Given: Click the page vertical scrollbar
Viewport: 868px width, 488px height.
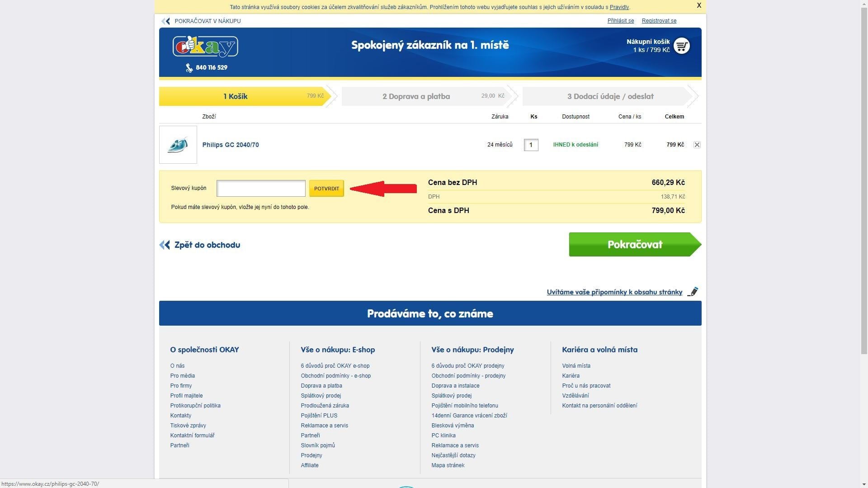Looking at the screenshot, I should pos(864,181).
